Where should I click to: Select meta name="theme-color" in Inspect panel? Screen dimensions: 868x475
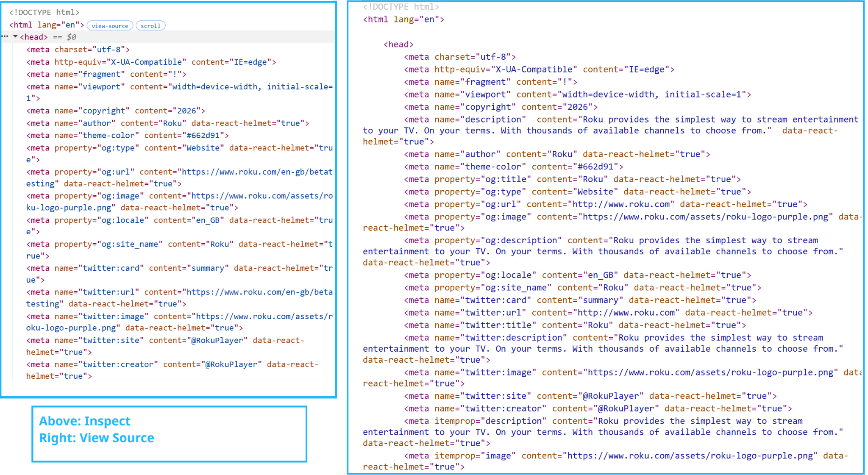pyautogui.click(x=127, y=136)
